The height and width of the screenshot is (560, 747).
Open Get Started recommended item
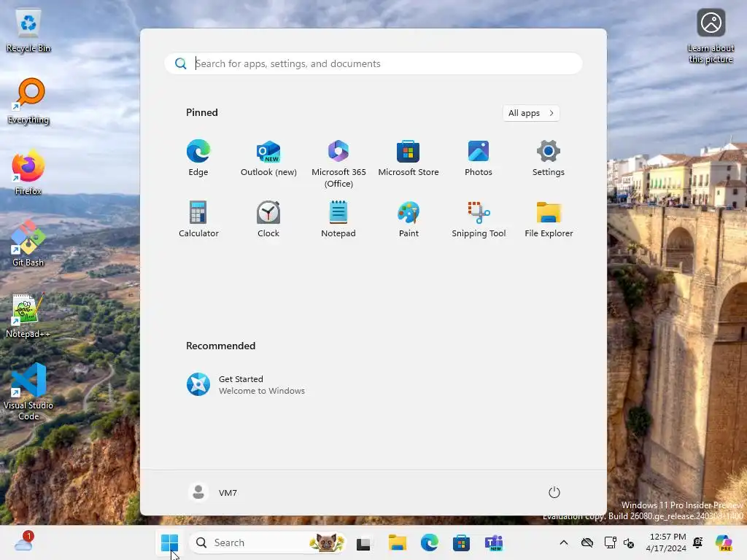pos(246,385)
